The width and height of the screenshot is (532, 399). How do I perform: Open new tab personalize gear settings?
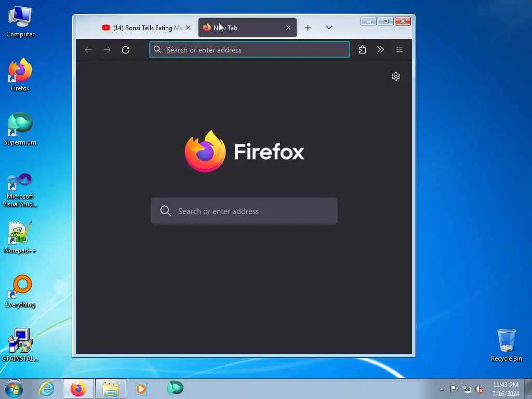tap(395, 76)
